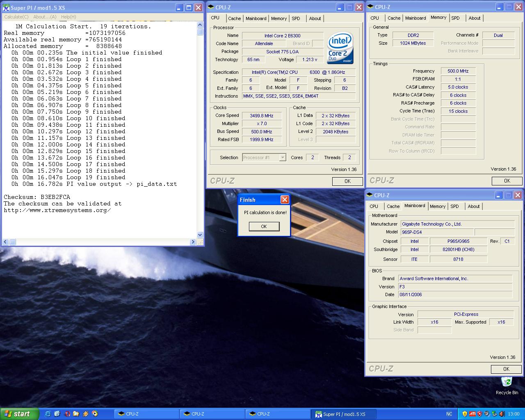The height and width of the screenshot is (420, 525).
Task: Switch to CPU tab in the Mainboard-tab CPU-Z window
Action: point(374,206)
